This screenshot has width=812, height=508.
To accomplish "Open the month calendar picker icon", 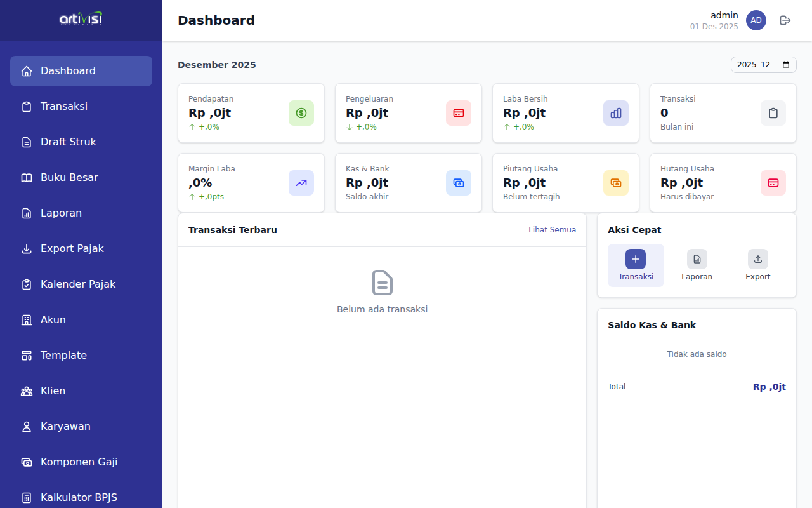I will click(786, 65).
